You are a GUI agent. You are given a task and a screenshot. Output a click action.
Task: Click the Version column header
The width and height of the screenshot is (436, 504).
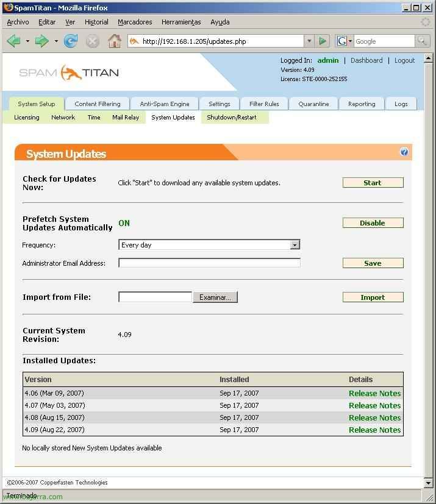tap(38, 380)
